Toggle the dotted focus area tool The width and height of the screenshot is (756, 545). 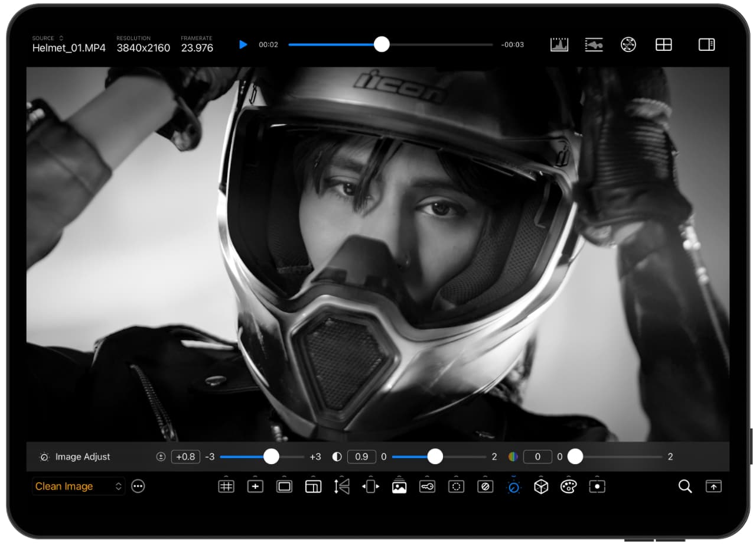pyautogui.click(x=456, y=486)
